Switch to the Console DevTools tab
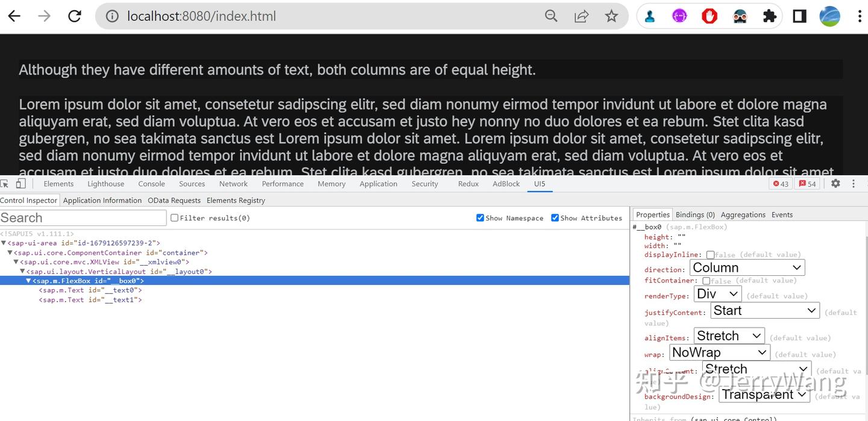This screenshot has height=421, width=868. coord(151,184)
